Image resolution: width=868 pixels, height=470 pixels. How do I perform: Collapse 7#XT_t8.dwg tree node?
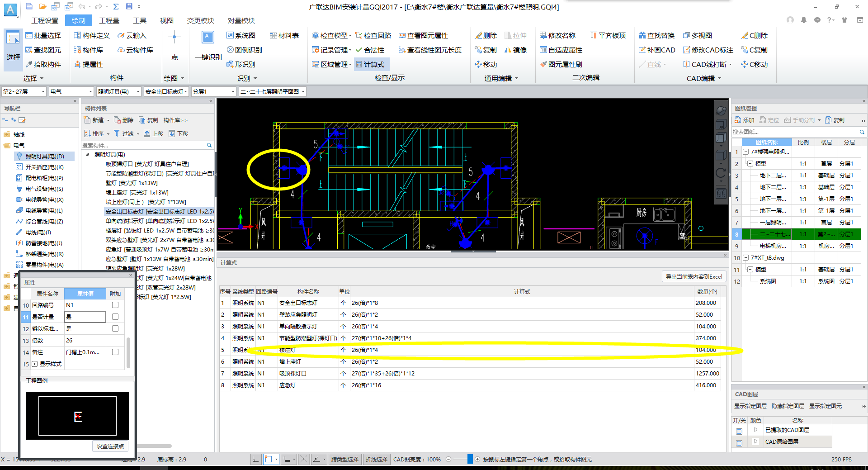coord(745,257)
